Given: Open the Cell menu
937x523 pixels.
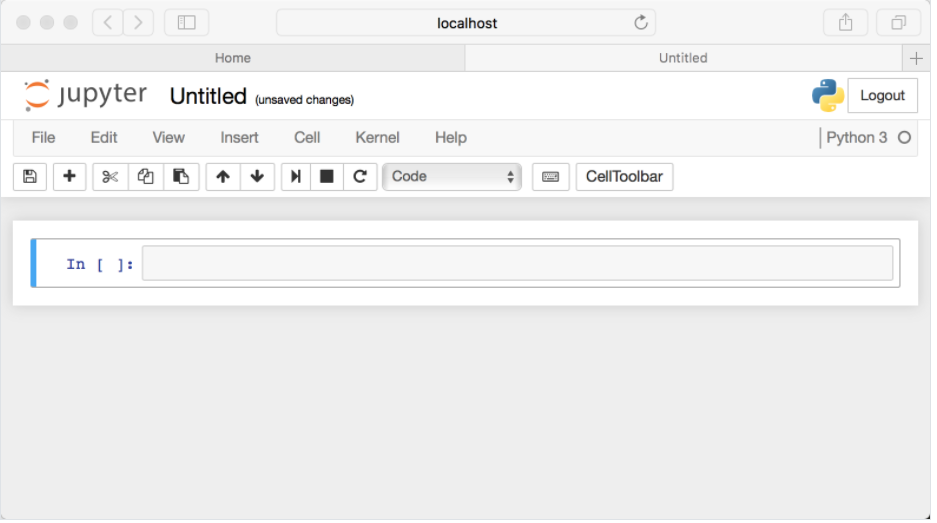Looking at the screenshot, I should (307, 138).
